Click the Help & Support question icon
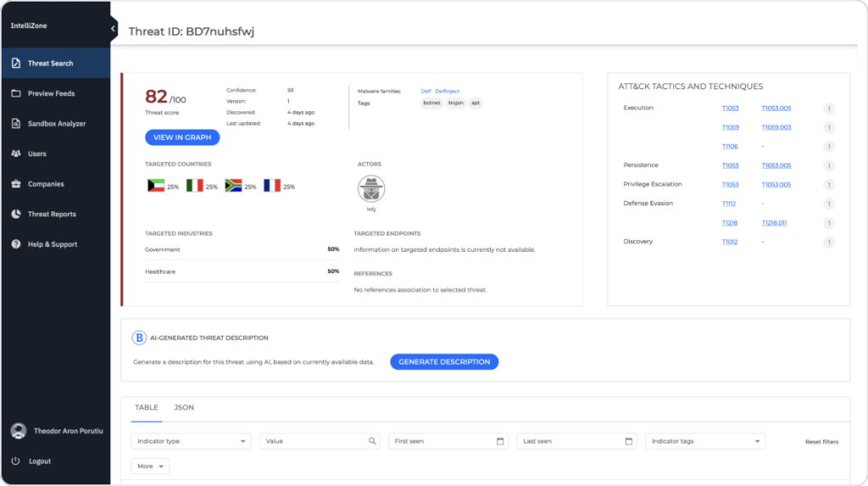The height and width of the screenshot is (486, 868). click(15, 244)
